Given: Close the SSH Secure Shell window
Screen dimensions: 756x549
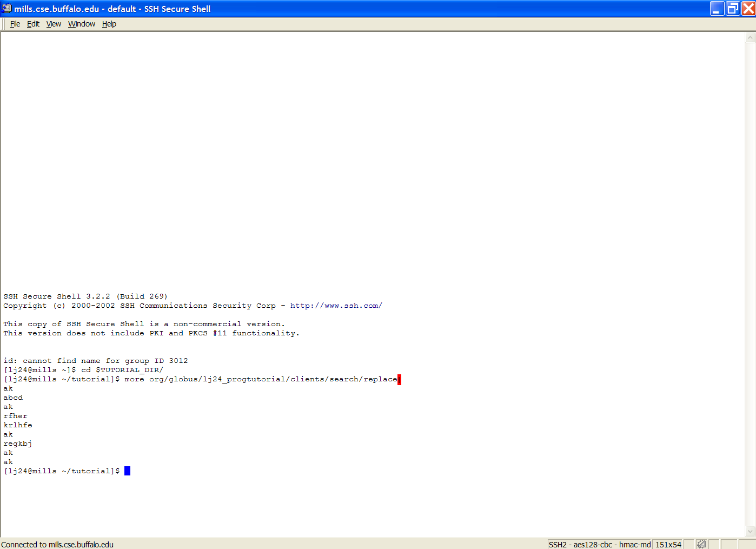Looking at the screenshot, I should pyautogui.click(x=748, y=9).
